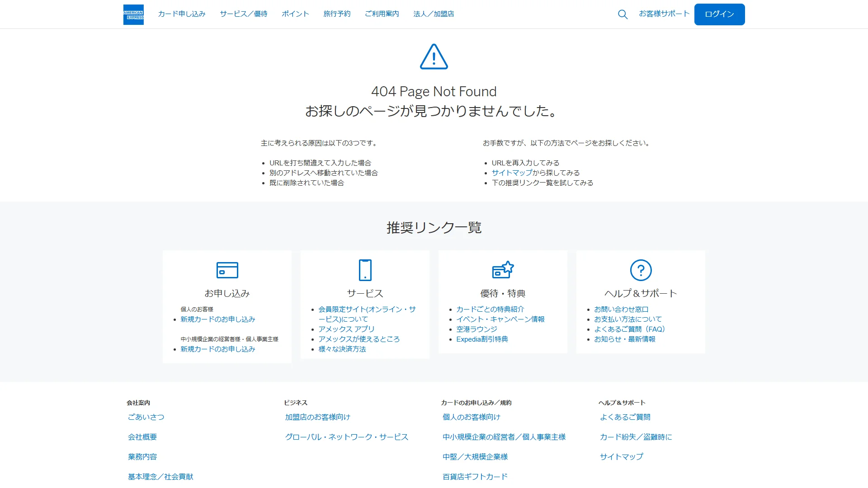Open the 法人／加盟店 menu

click(434, 14)
